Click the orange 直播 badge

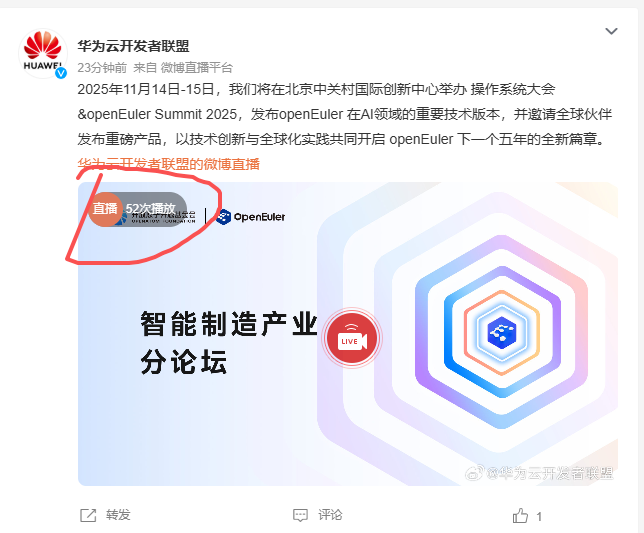105,209
